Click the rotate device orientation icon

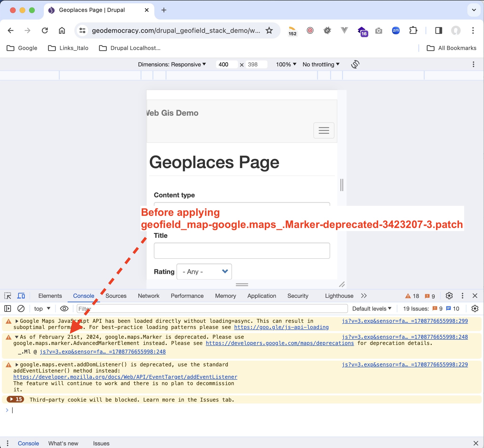pyautogui.click(x=355, y=64)
